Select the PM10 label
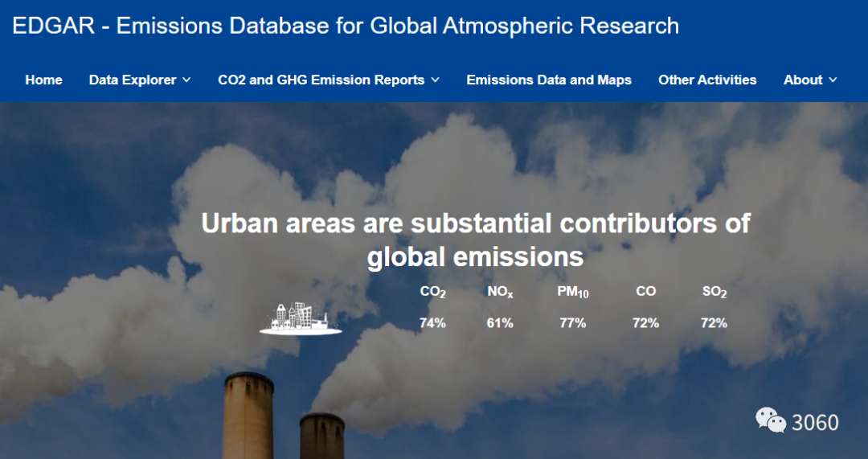Screen dimensions: 868x459 point(573,292)
